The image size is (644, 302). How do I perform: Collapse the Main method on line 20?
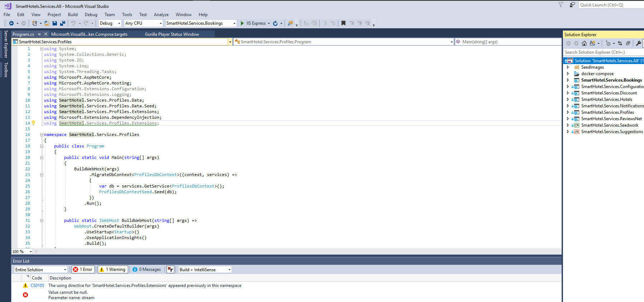point(42,157)
